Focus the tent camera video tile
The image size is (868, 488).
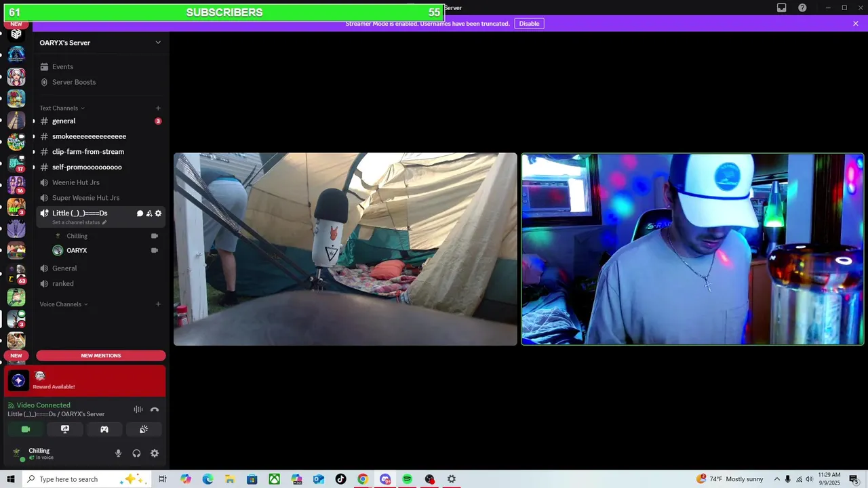pyautogui.click(x=345, y=249)
